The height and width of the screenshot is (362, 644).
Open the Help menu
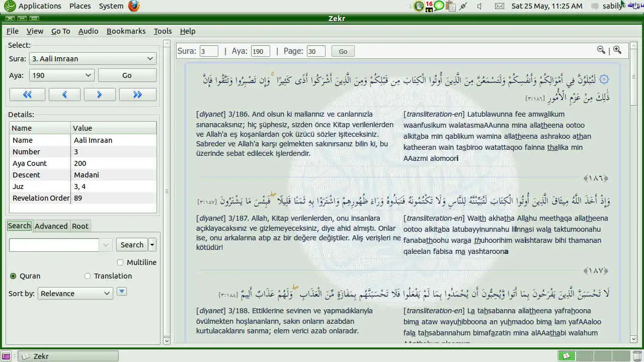pos(188,31)
